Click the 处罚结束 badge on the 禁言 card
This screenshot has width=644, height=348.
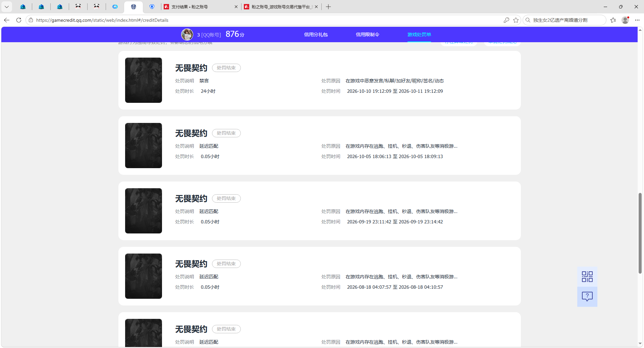pyautogui.click(x=226, y=68)
